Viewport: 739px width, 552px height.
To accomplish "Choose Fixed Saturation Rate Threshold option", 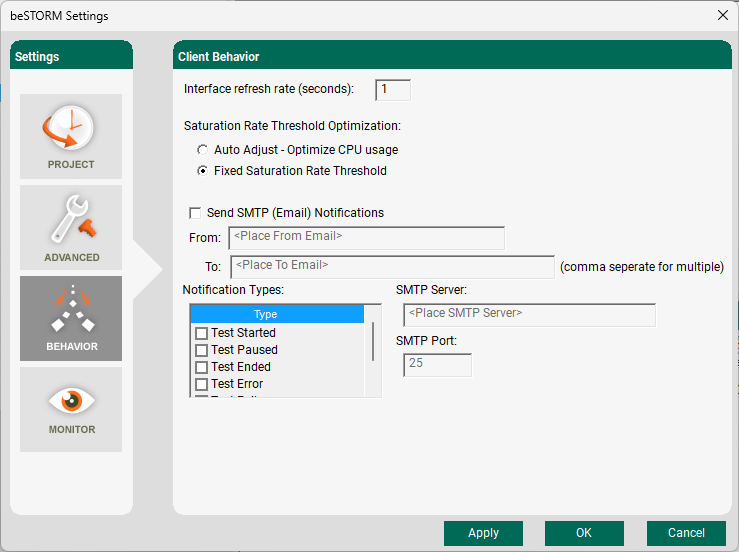I will point(203,171).
